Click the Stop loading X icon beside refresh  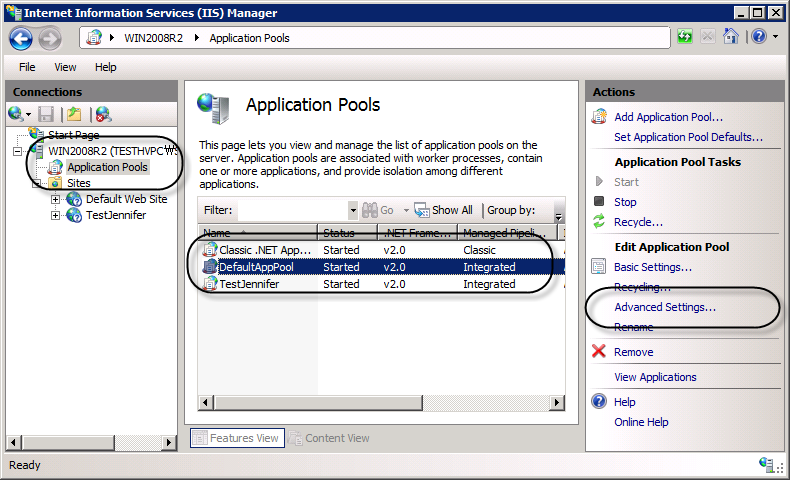[707, 37]
